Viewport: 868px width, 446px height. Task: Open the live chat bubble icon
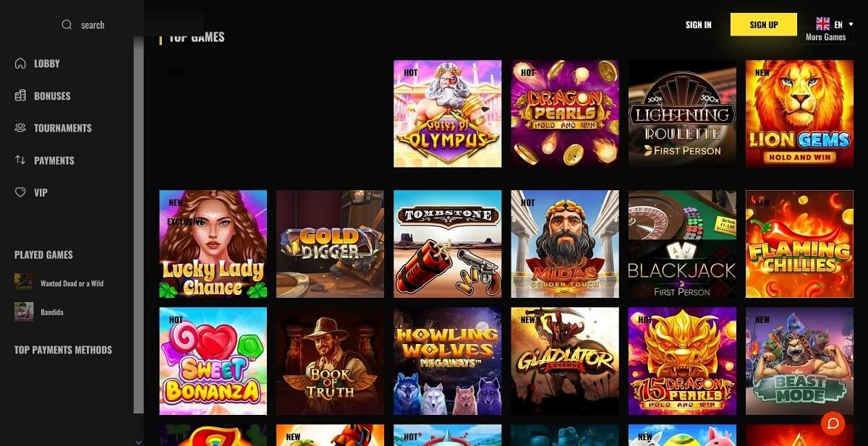pos(833,423)
